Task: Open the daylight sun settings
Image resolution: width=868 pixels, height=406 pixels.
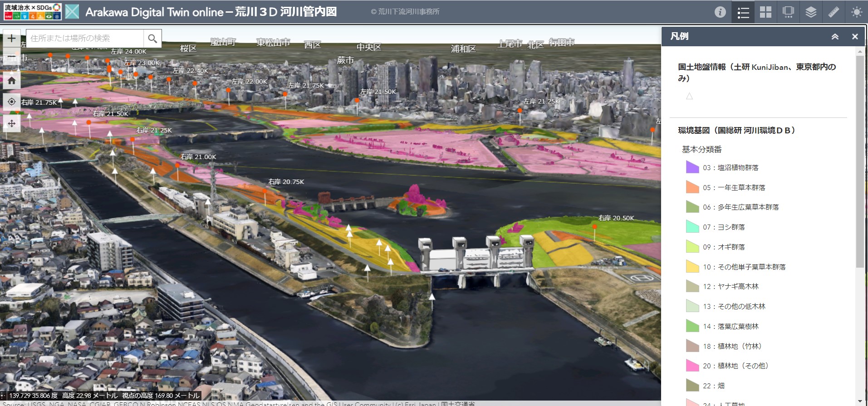Action: tap(856, 12)
